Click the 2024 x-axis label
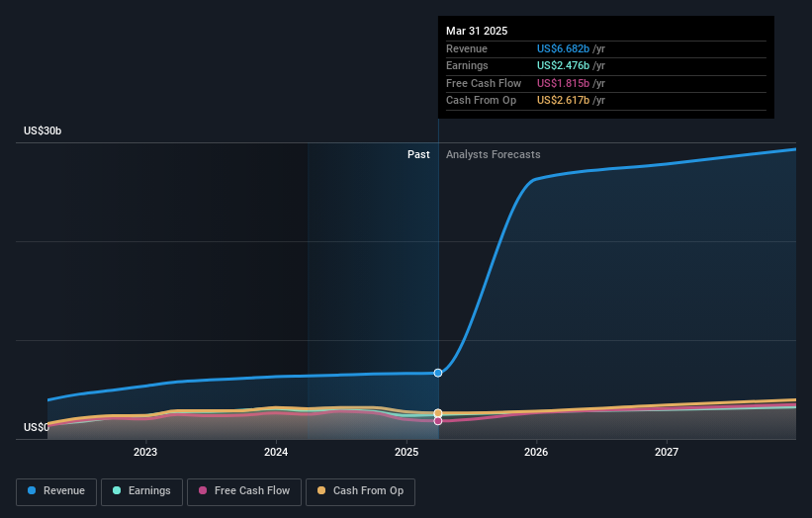 (276, 452)
